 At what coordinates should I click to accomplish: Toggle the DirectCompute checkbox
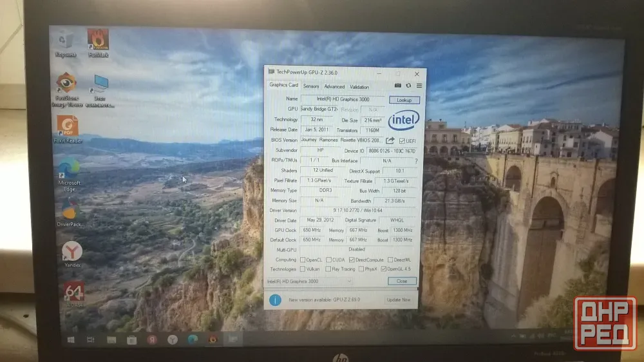[352, 260]
